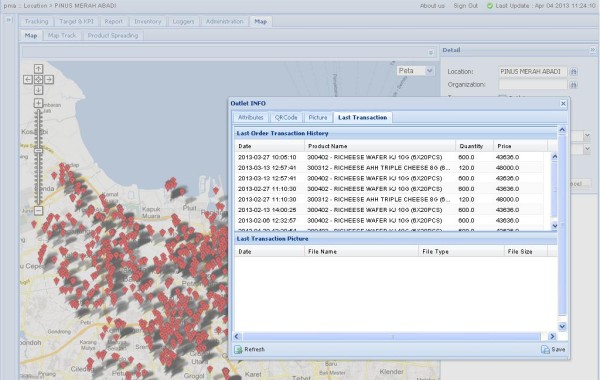The width and height of the screenshot is (600, 380).
Task: Click the Outlet INFO scroll down arrow
Action: [x=562, y=326]
